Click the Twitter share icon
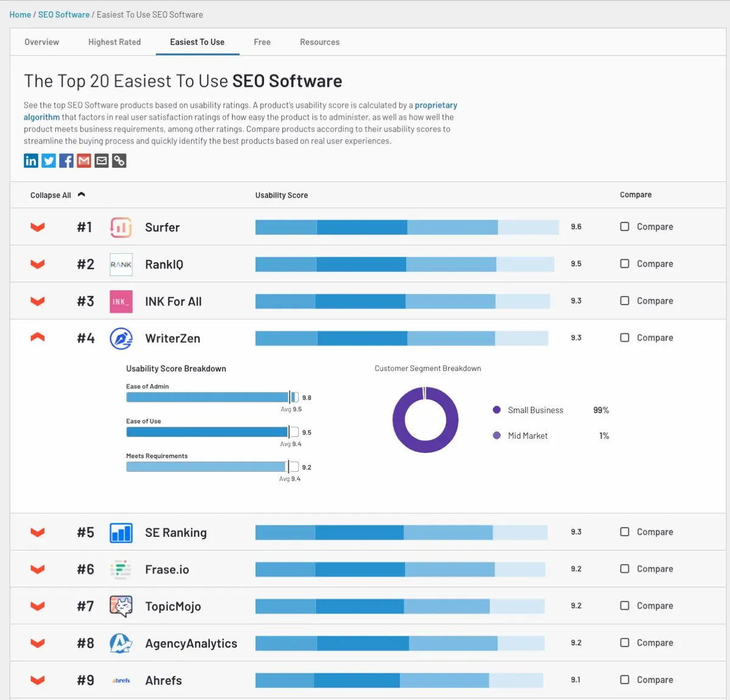This screenshot has width=730, height=700. click(49, 161)
